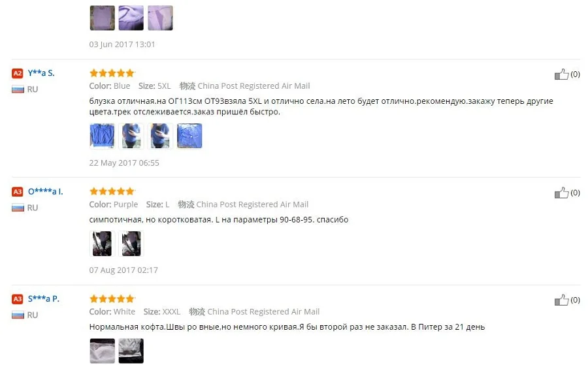This screenshot has height=365, width=588.
Task: Click the A3 badge beside S***a P.
Action: (18, 298)
